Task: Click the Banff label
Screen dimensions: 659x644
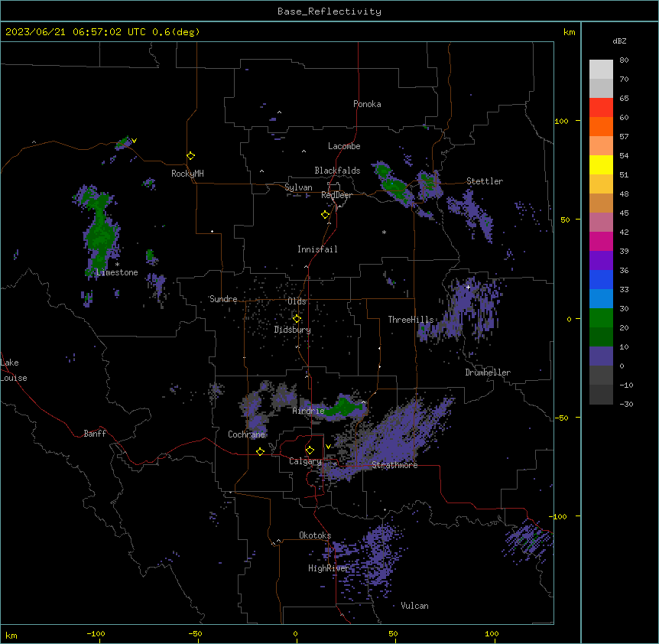Action: click(x=95, y=434)
